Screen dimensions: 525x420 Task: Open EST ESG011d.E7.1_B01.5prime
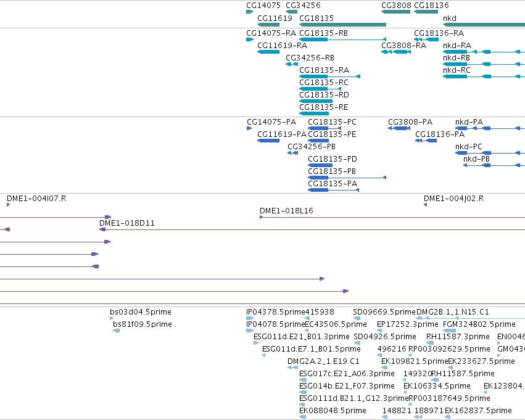pyautogui.click(x=312, y=350)
